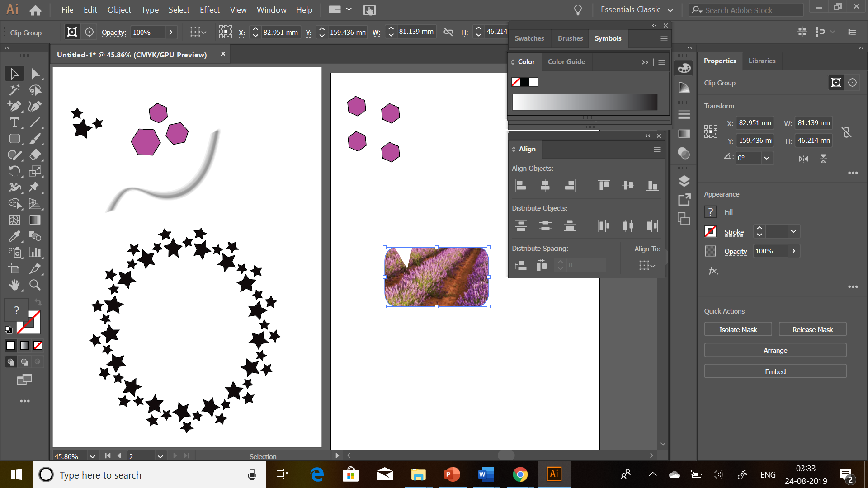Open the Effect menu

tap(209, 9)
